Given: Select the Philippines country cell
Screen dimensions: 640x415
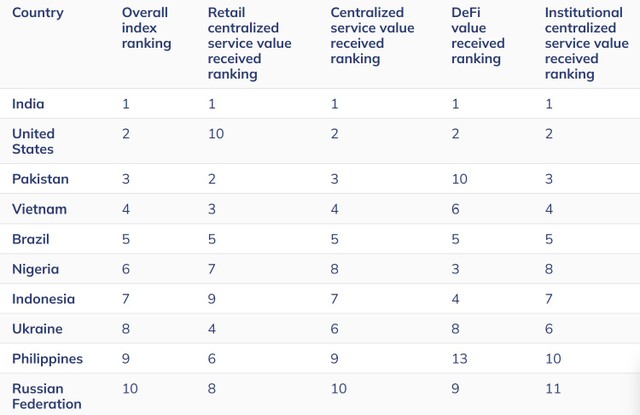Looking at the screenshot, I should (x=47, y=358).
